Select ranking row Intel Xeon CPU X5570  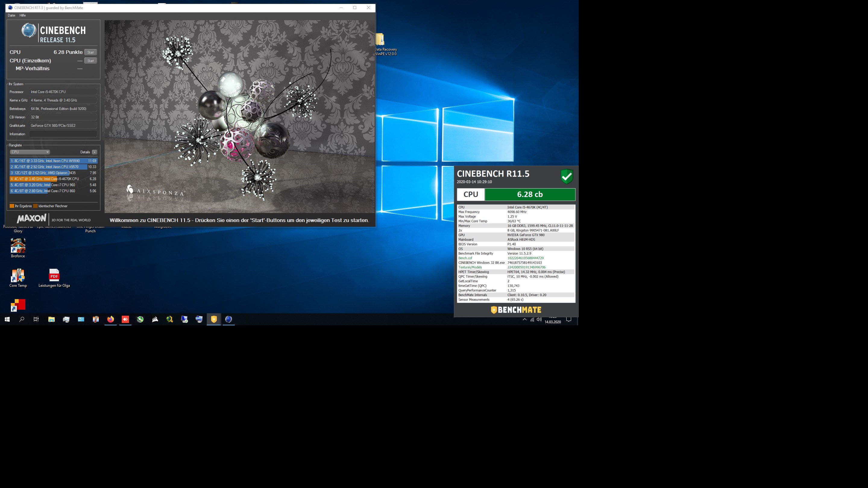(54, 167)
